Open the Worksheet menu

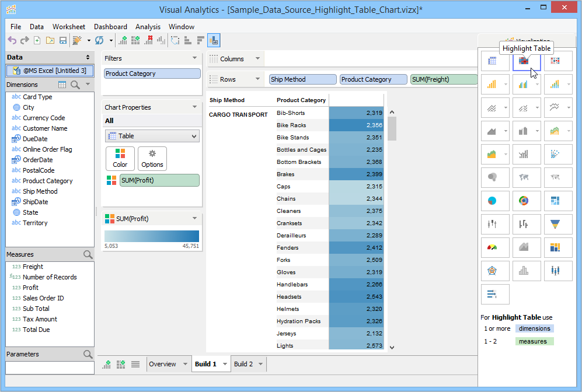tap(68, 27)
